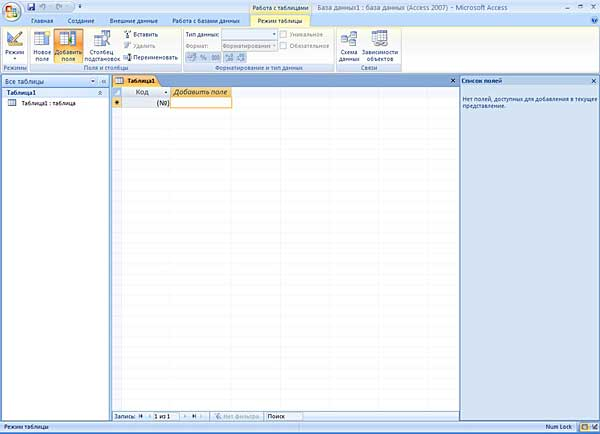Switch to design view from status bar
The height and width of the screenshot is (434, 600).
(594, 427)
